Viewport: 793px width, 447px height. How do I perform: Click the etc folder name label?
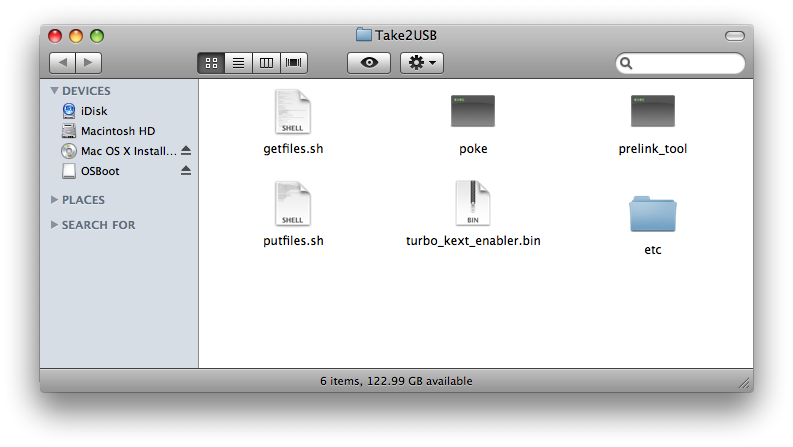click(653, 250)
